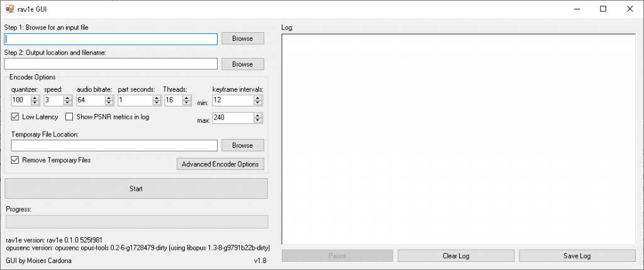
Task: Maximize the rav1e GUI window
Action: pyautogui.click(x=603, y=9)
